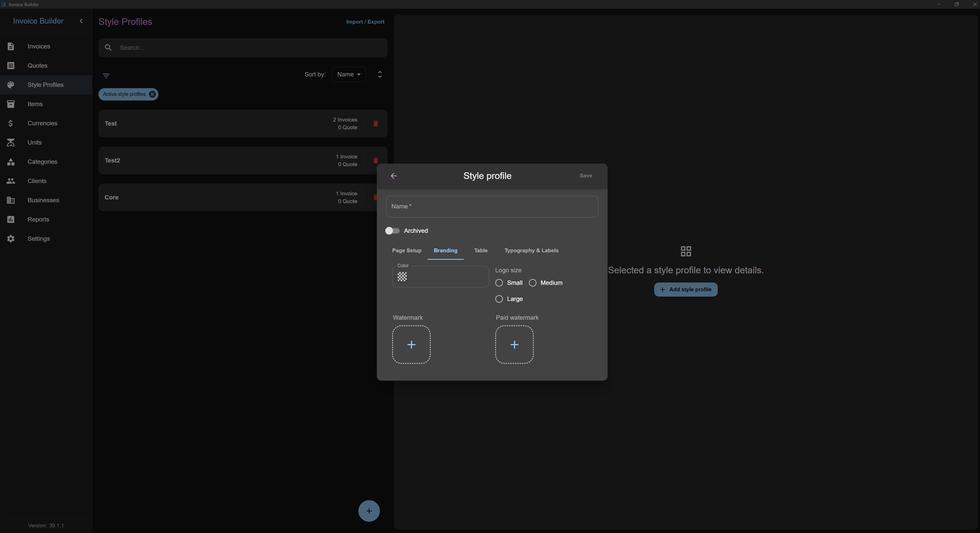Open the filter options icon
Screen dimensions: 980x533
pyautogui.click(x=106, y=76)
